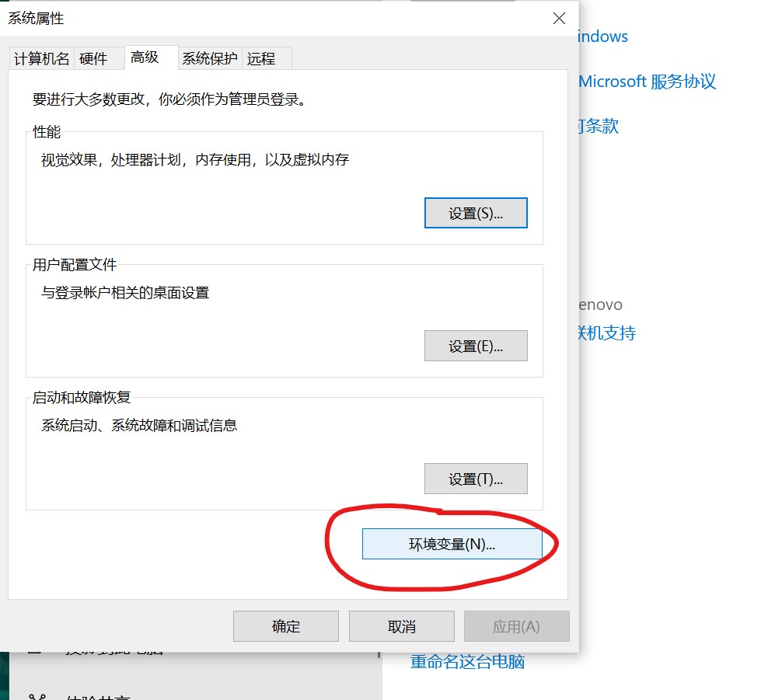Click the 条款 link in the background window
Viewport: 768px width, 700px height.
599,127
